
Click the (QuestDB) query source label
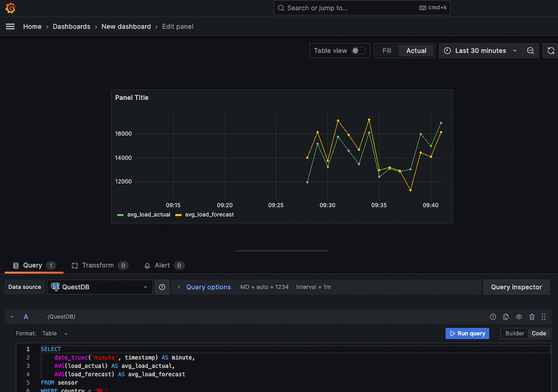pyautogui.click(x=61, y=317)
